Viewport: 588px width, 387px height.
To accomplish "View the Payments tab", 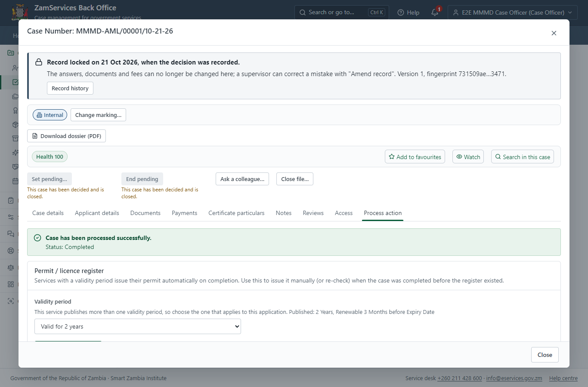I will (x=184, y=213).
